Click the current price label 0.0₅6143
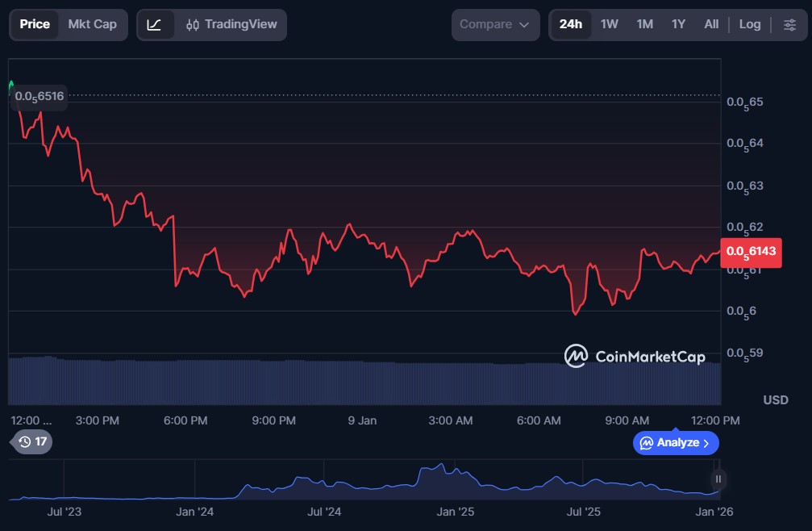This screenshot has width=812, height=531. point(751,252)
